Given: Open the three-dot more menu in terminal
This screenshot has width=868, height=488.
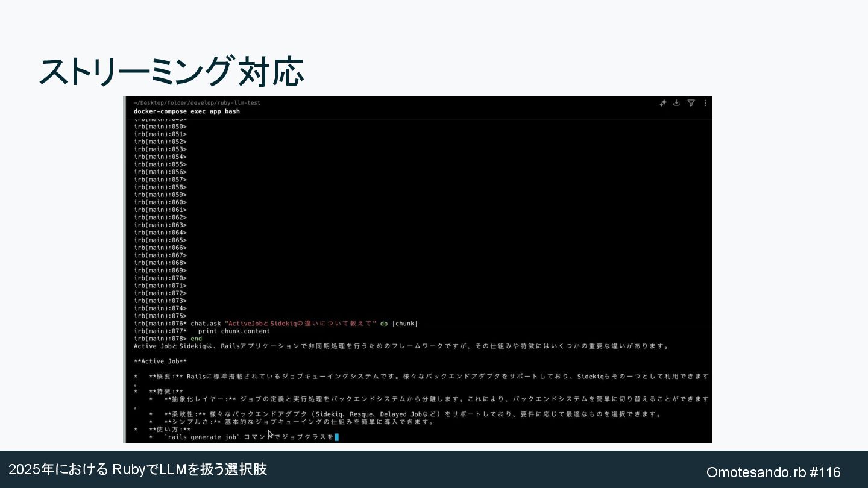Looking at the screenshot, I should click(705, 103).
